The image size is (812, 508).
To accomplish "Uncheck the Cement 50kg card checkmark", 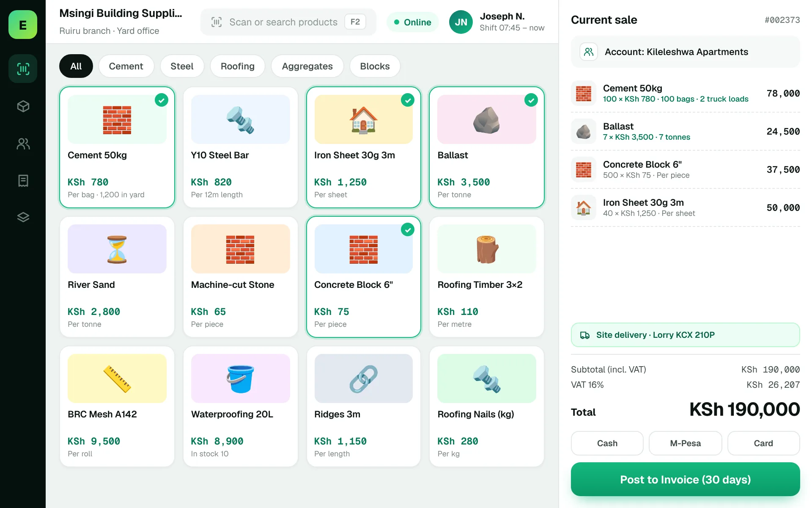I will point(161,100).
